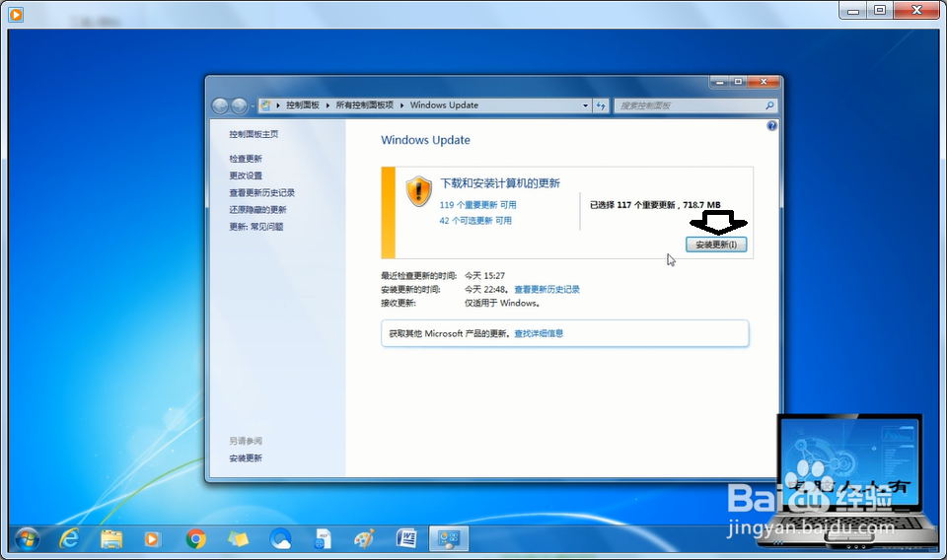Launch Internet Explorer from the taskbar

69,538
